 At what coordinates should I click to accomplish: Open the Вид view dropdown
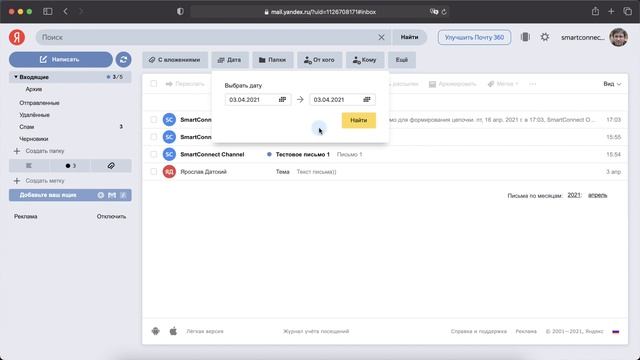point(612,84)
